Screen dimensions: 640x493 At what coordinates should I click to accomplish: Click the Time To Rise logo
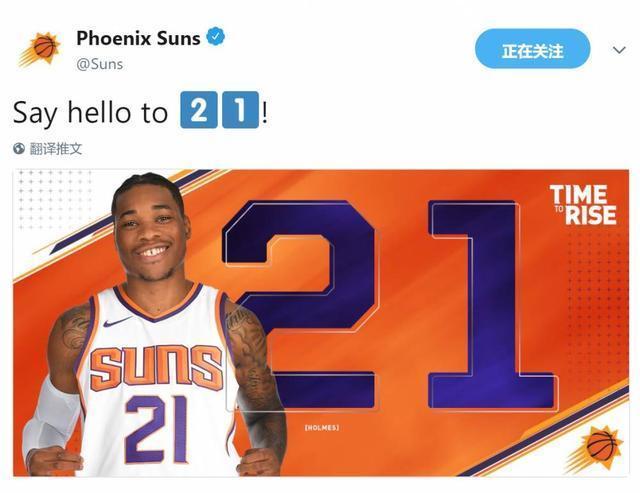(583, 205)
